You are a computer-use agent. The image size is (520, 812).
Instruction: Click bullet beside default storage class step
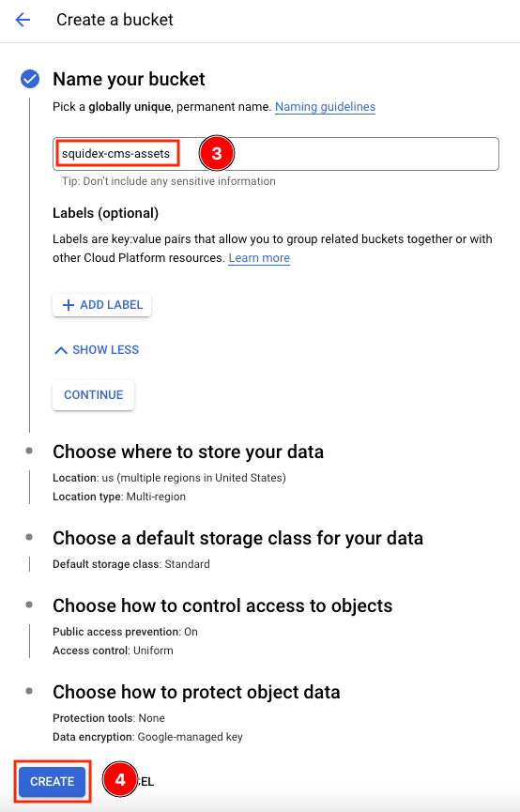click(29, 538)
